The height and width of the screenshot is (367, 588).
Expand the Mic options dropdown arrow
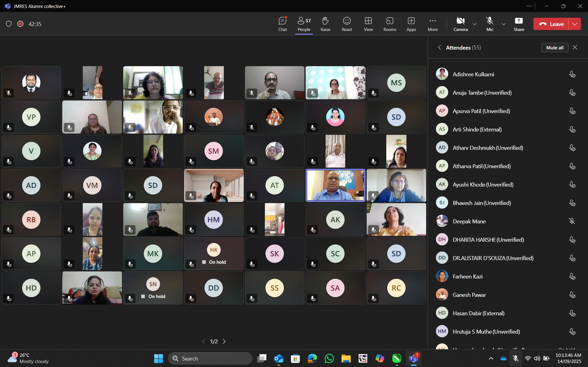pos(503,24)
